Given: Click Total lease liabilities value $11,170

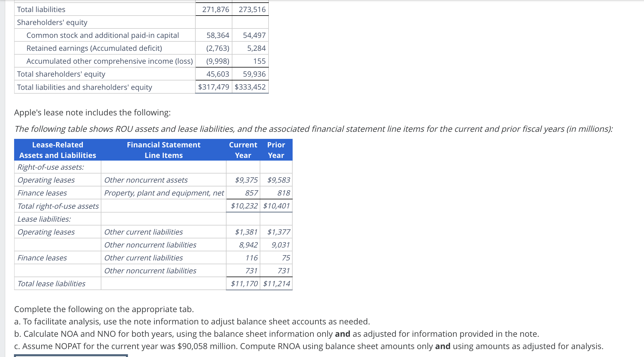Looking at the screenshot, I should tap(243, 283).
